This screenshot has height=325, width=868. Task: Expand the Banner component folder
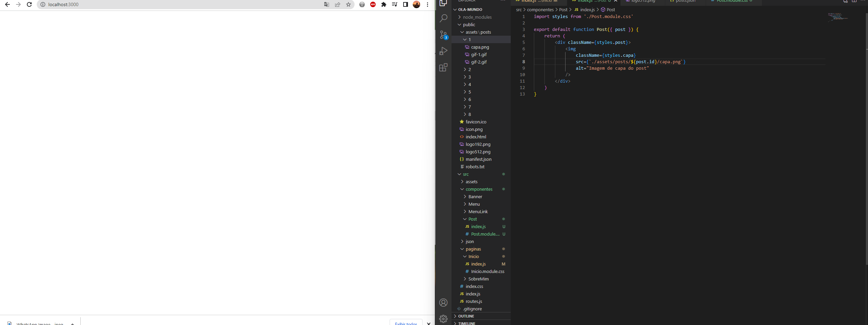tap(481, 196)
